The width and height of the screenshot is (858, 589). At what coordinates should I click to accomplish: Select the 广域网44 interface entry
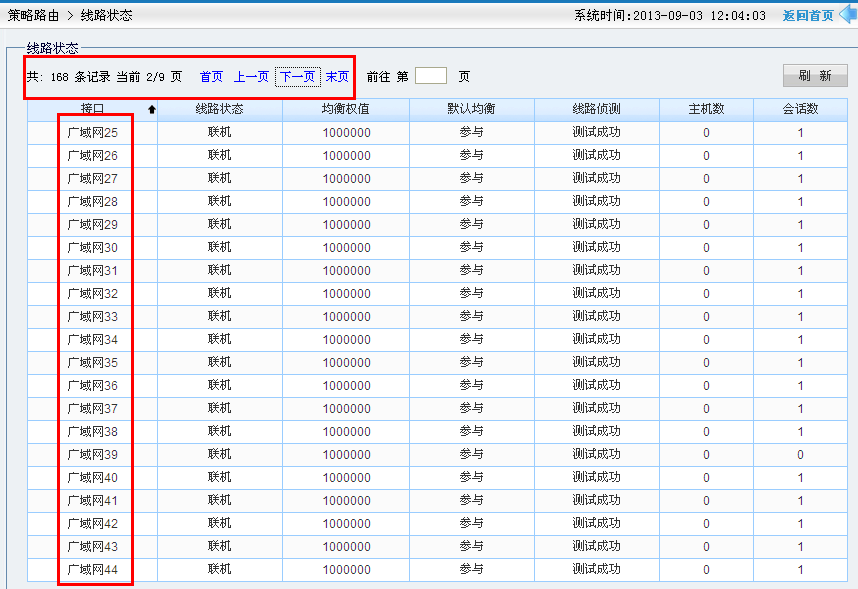pyautogui.click(x=92, y=569)
